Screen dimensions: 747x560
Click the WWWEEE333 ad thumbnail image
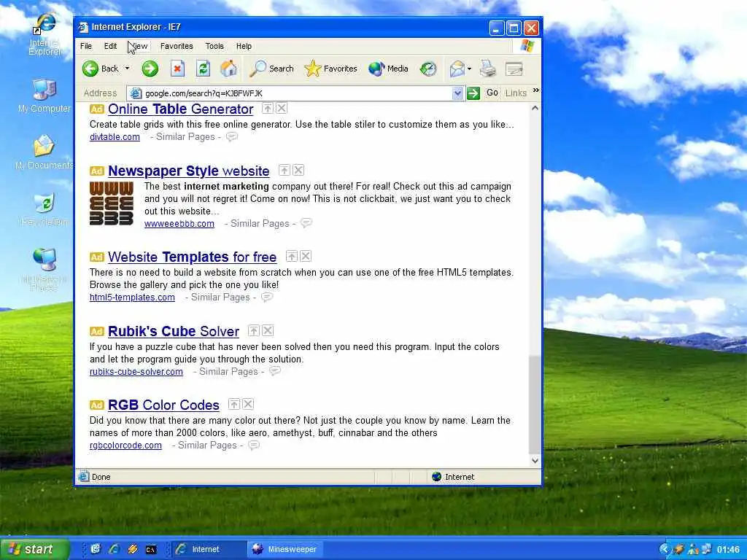[112, 203]
